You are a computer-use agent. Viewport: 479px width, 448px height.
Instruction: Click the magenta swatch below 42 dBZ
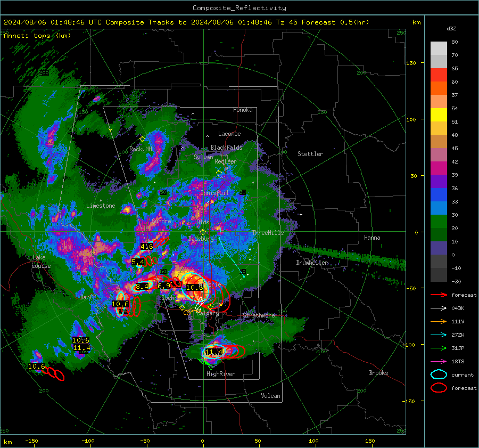point(439,168)
